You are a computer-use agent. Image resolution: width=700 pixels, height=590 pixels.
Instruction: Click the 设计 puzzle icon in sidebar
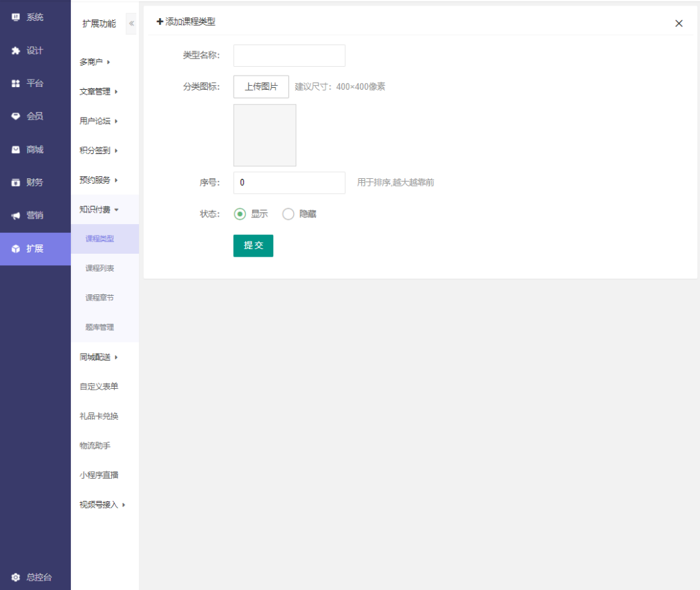pos(16,51)
